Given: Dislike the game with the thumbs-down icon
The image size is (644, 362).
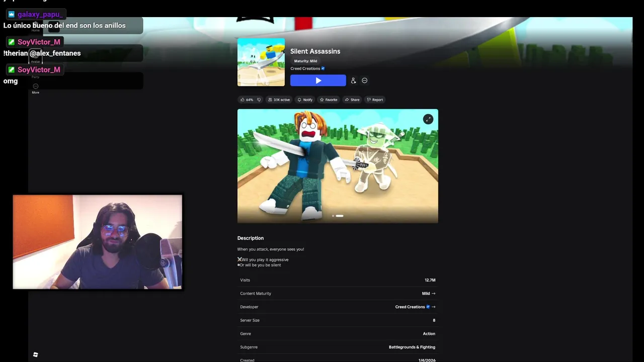Looking at the screenshot, I should pos(259,100).
